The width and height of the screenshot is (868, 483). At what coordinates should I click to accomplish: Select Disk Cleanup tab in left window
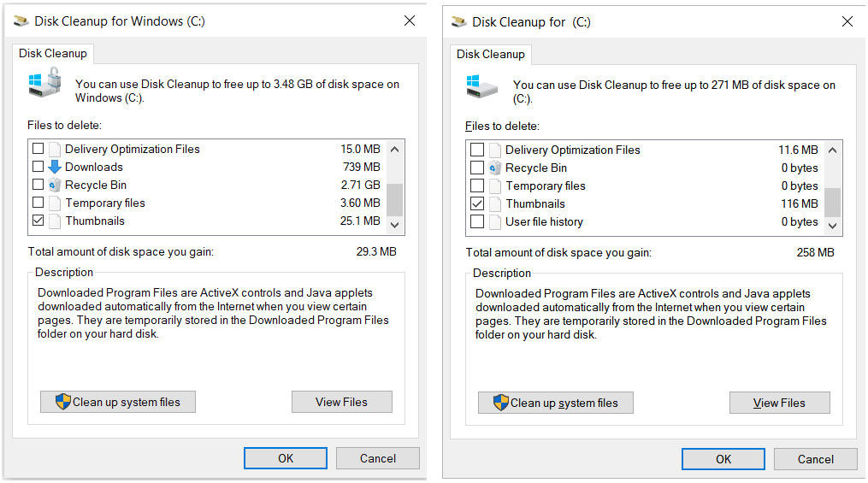coord(52,53)
